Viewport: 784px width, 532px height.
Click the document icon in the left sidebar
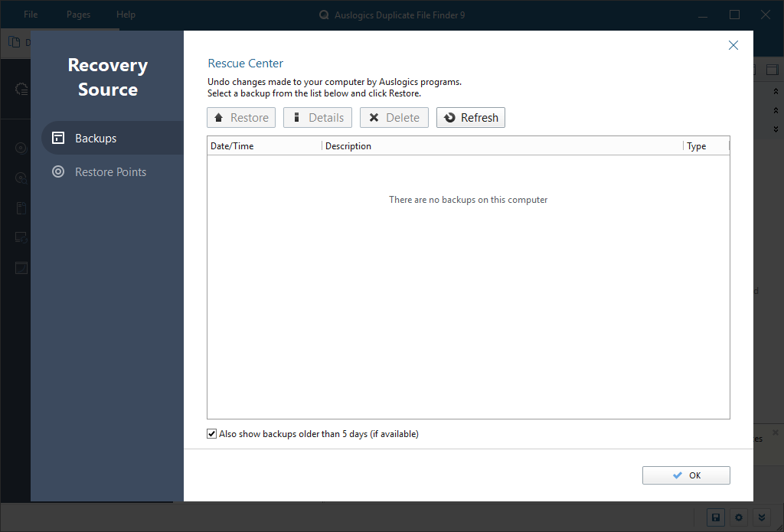(x=21, y=208)
